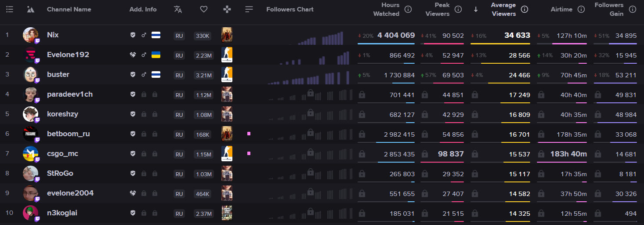Toggle the descending sort arrow for Average Viewers
The image size is (644, 225).
pyautogui.click(x=476, y=9)
